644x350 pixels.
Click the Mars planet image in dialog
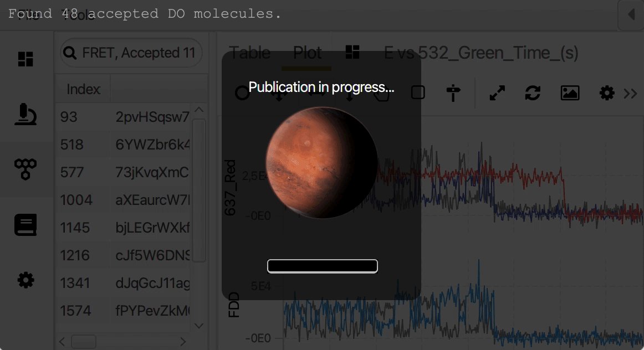click(x=322, y=162)
